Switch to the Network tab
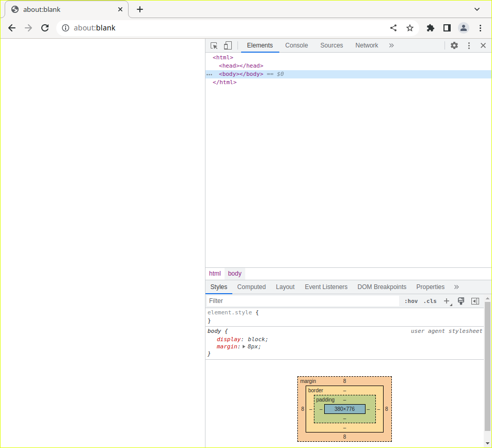This screenshot has height=448, width=492. 367,45
